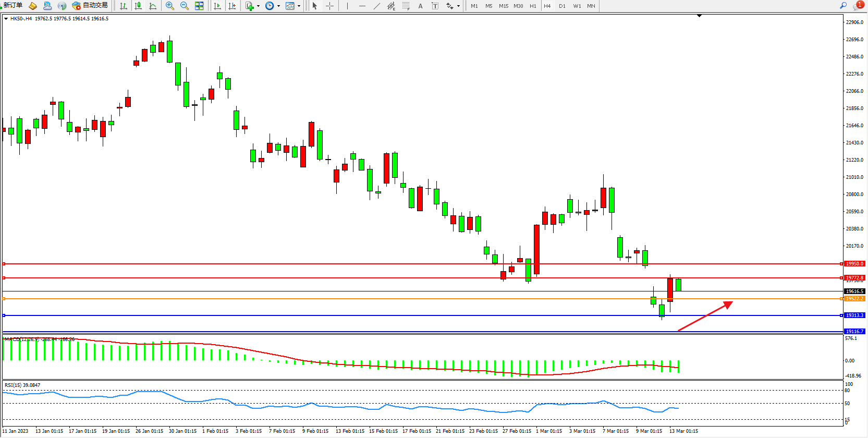Switch to the D1 timeframe
868x438 pixels.
pyautogui.click(x=562, y=6)
